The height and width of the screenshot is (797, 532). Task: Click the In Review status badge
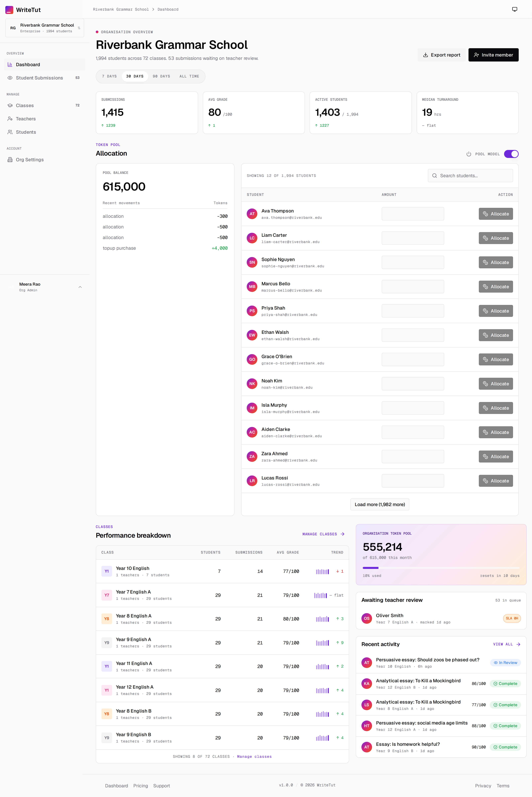pos(505,663)
